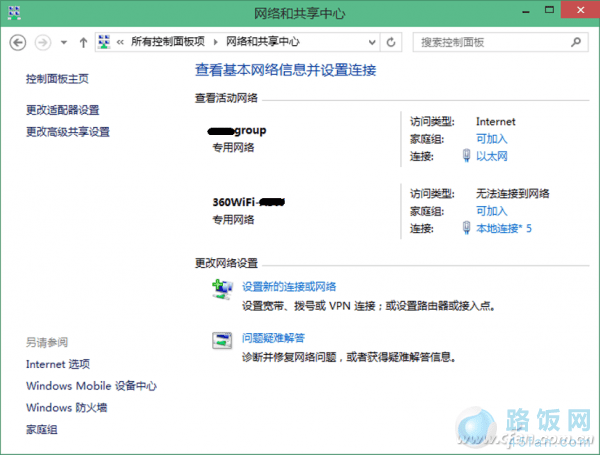This screenshot has height=455, width=600.
Task: Open the recent locations dropdown arrow
Action: (64, 42)
